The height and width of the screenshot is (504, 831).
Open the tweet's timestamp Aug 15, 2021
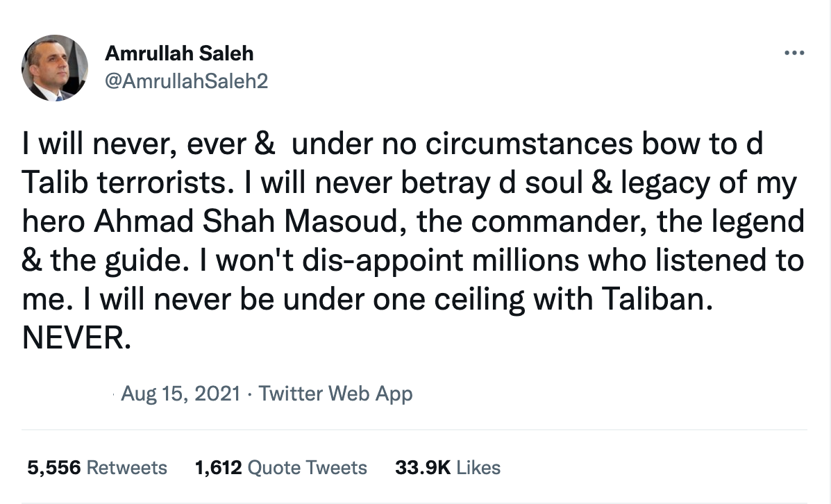pos(182,394)
